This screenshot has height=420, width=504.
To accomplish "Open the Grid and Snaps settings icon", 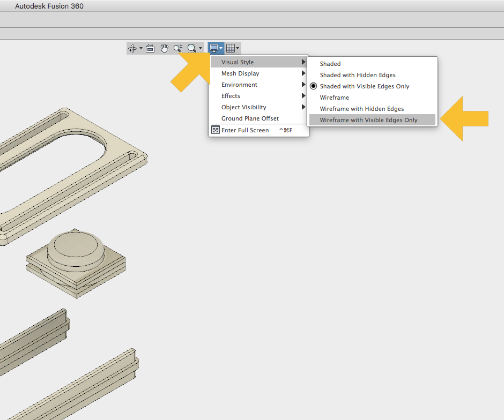I will click(229, 48).
